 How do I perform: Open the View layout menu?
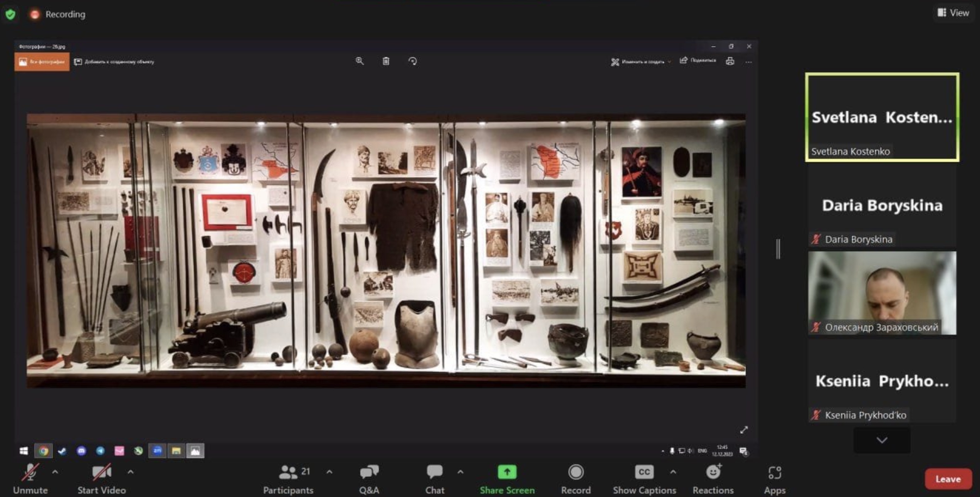pyautogui.click(x=953, y=13)
